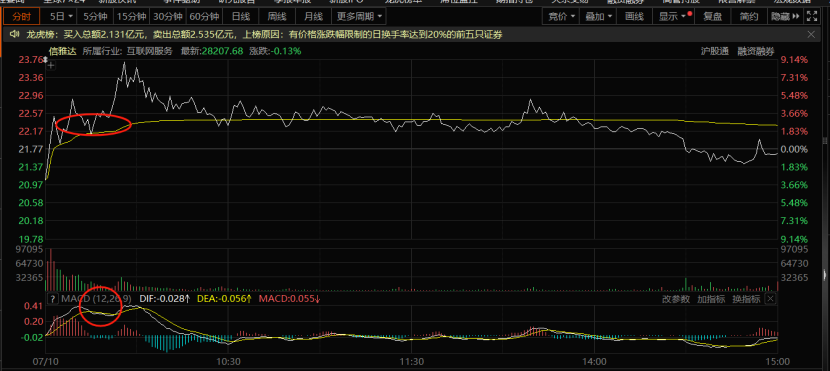
Task: Switch to the 30分钟 chart period
Action: tap(168, 16)
